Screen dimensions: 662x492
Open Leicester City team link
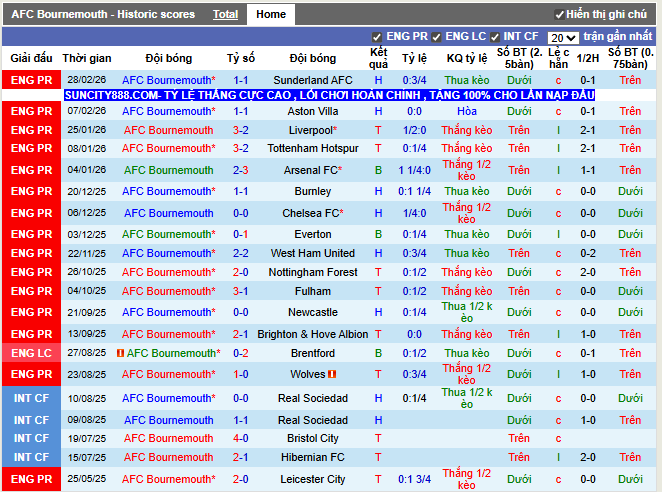pyautogui.click(x=313, y=479)
